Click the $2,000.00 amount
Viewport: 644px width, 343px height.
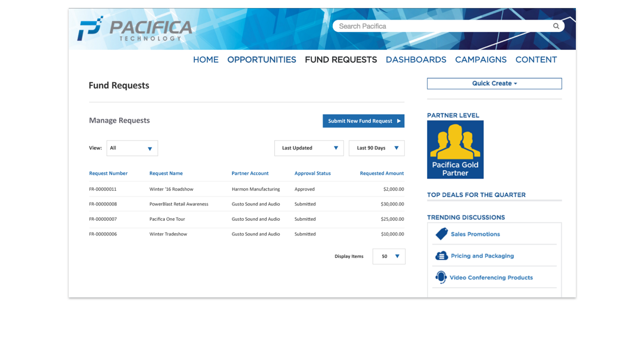393,189
